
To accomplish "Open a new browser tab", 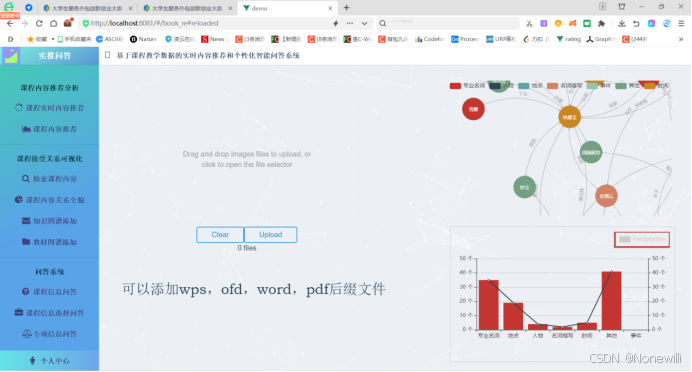I will coord(346,8).
